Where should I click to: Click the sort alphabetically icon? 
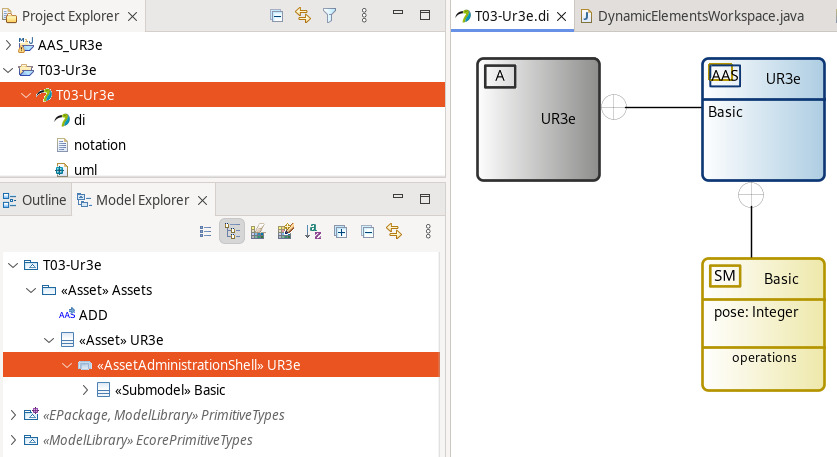313,231
